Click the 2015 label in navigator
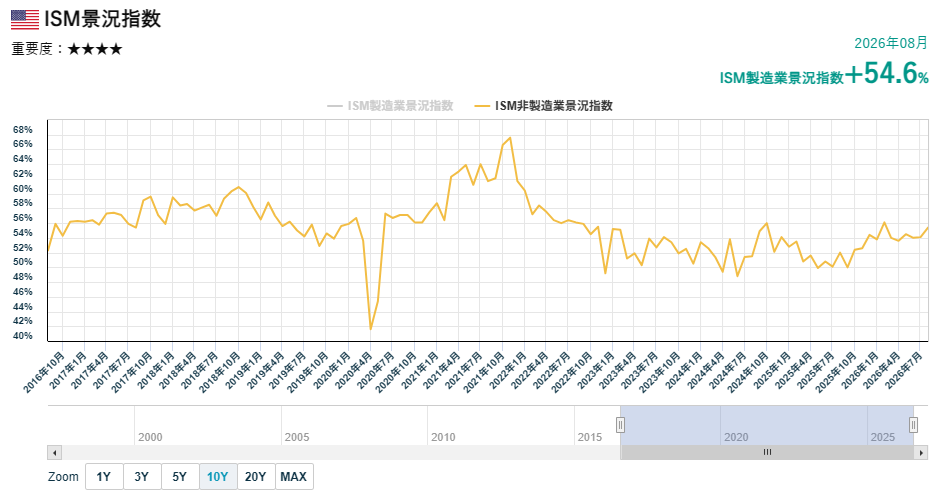The image size is (940, 496). tap(590, 437)
